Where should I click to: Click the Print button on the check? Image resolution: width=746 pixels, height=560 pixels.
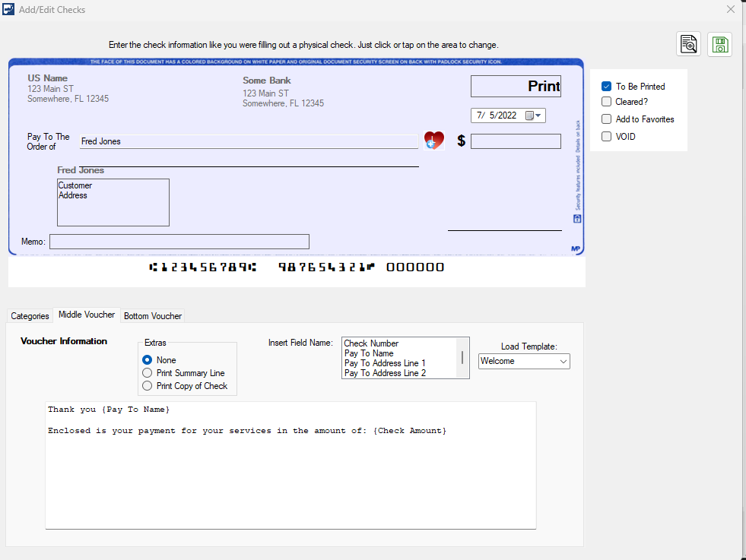pyautogui.click(x=516, y=86)
